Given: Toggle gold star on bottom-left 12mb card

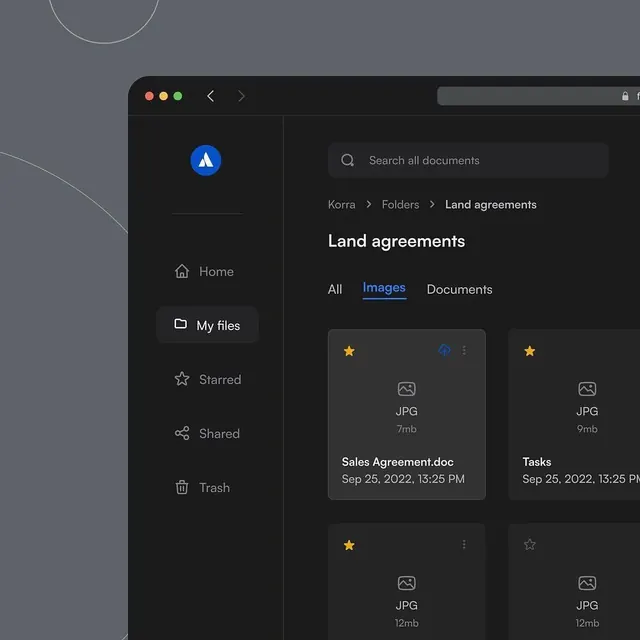Looking at the screenshot, I should click(x=349, y=545).
